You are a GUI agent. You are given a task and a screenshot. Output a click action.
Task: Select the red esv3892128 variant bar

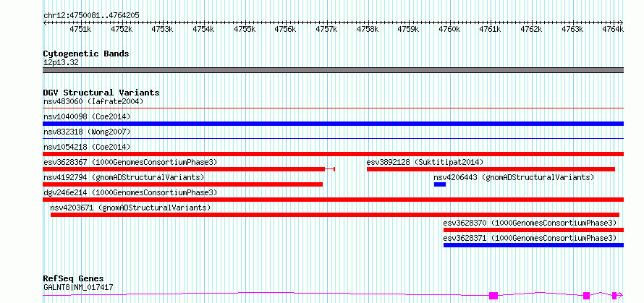[x=491, y=169]
